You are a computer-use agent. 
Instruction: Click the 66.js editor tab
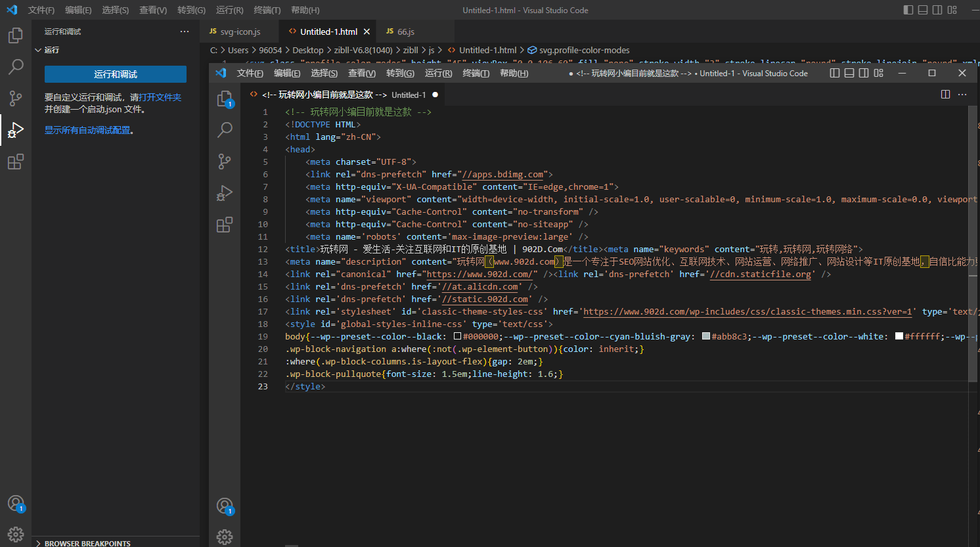click(405, 32)
